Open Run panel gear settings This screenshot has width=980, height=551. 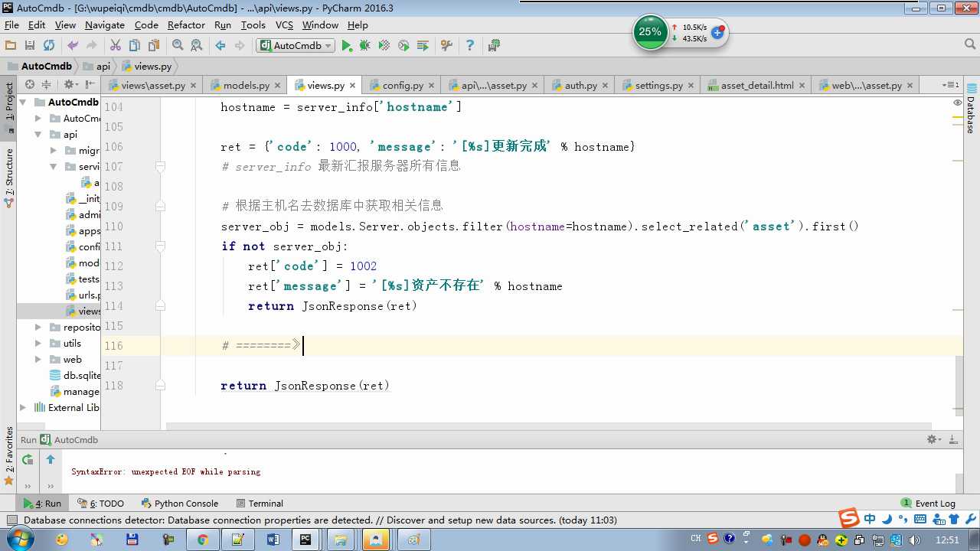click(933, 439)
